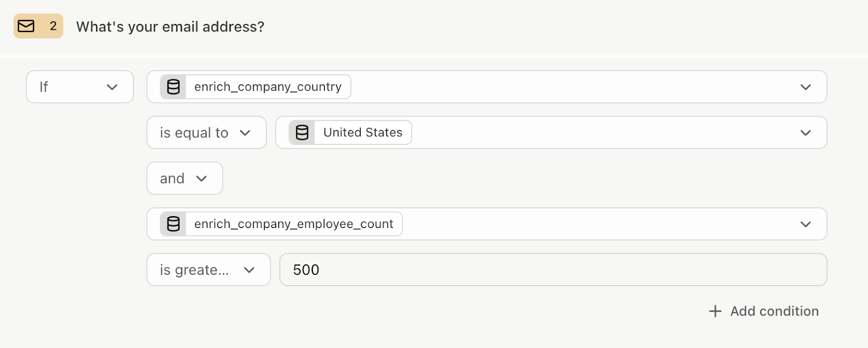The height and width of the screenshot is (348, 868).
Task: Click database icon beside enrich_company_employee_count
Action: 174,224
